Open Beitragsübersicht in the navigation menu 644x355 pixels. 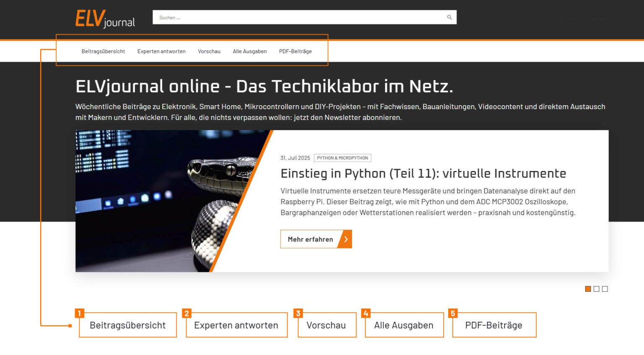pos(103,51)
